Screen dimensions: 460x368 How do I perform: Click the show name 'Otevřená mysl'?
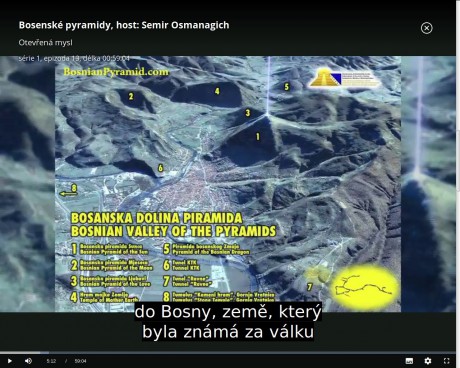[x=45, y=42]
